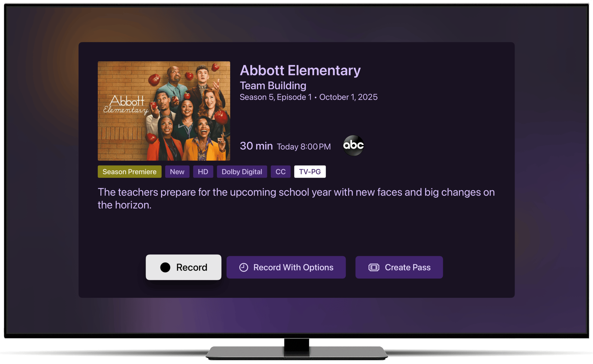This screenshot has height=364, width=593.
Task: Click the black record dot icon
Action: [165, 267]
